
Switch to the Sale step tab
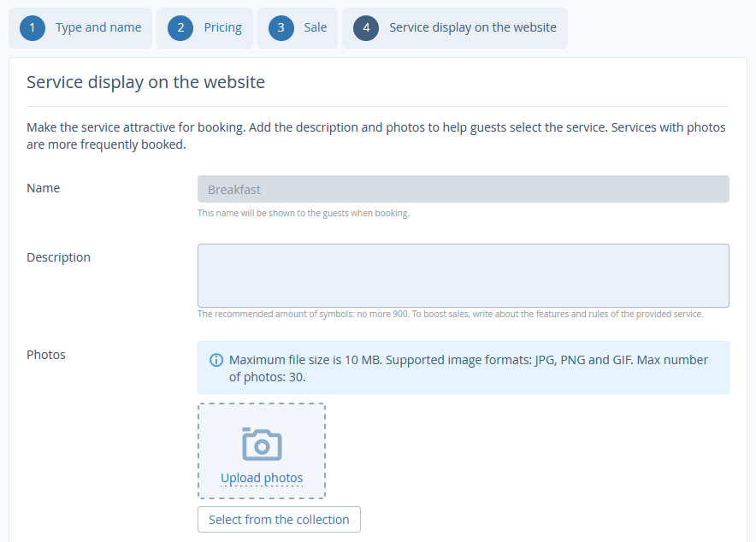298,28
